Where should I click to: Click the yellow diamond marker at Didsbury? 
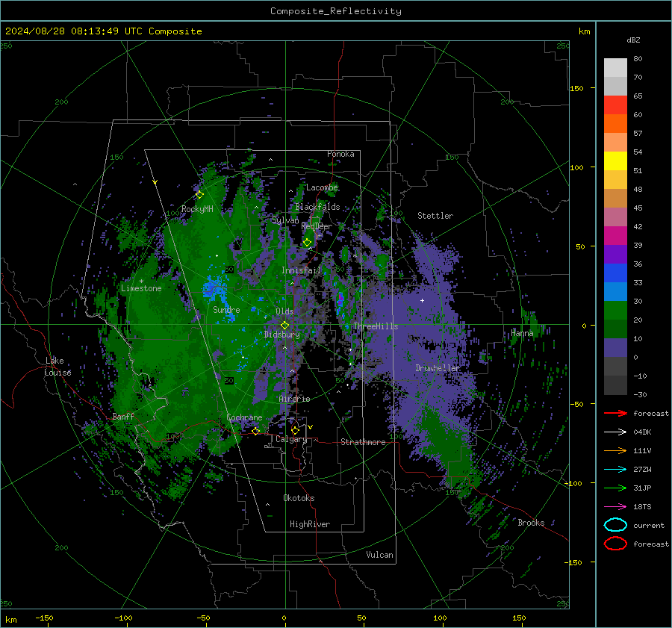click(x=284, y=326)
